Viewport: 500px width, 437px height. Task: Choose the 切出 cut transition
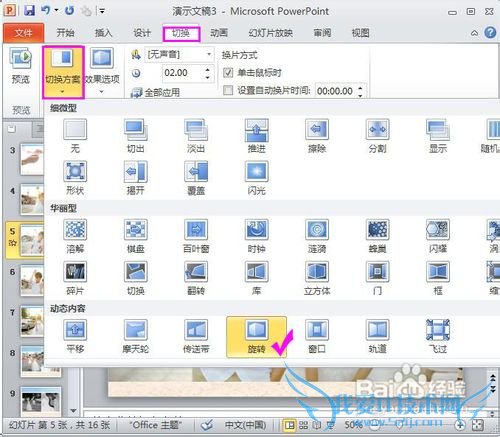[136, 137]
